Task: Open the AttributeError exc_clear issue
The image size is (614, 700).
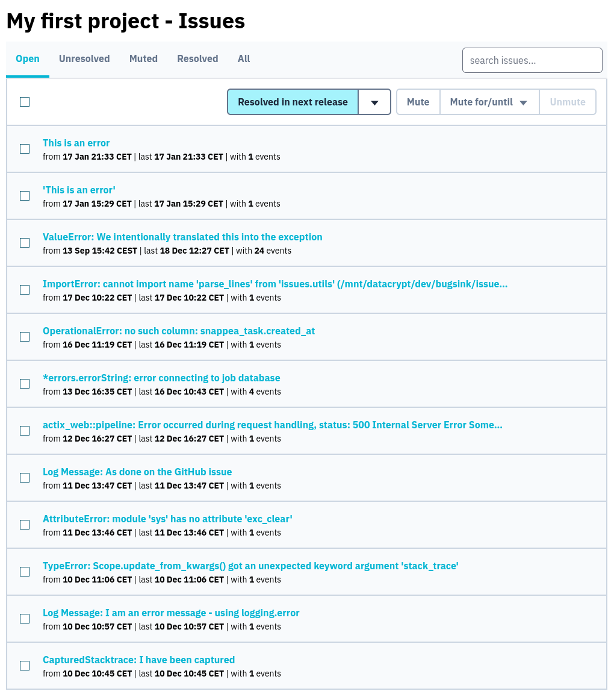Action: (x=167, y=519)
